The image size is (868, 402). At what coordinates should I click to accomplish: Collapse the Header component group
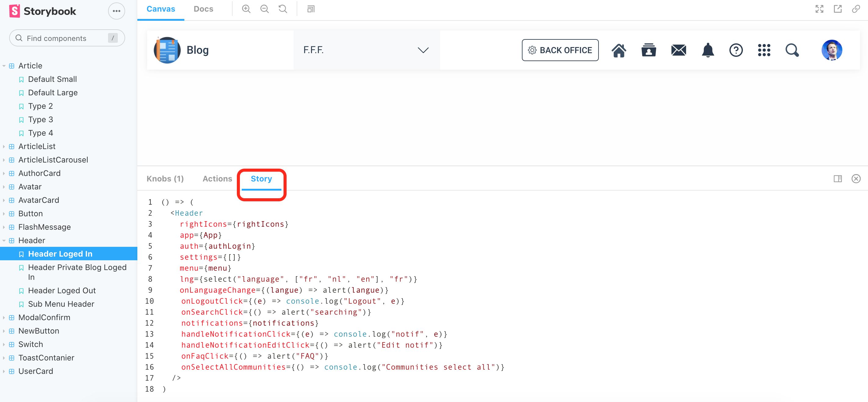tap(31, 240)
